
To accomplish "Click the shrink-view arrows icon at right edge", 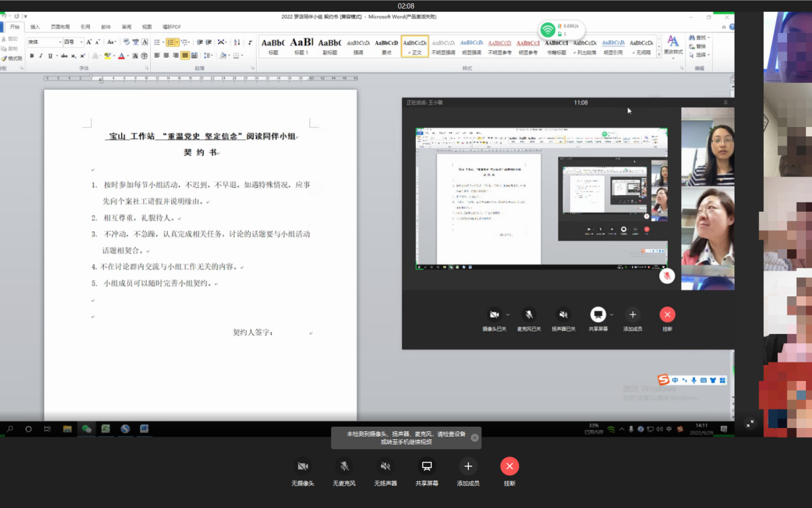I will point(750,423).
